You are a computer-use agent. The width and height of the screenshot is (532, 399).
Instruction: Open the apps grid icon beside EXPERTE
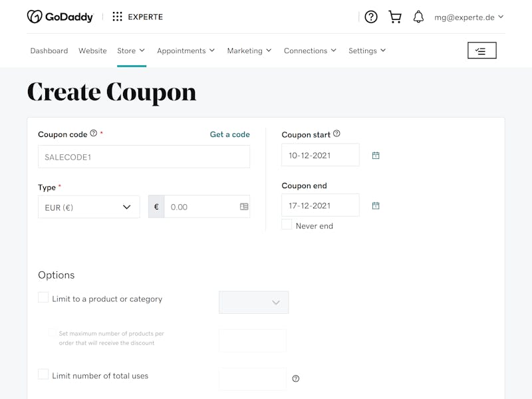coord(118,17)
